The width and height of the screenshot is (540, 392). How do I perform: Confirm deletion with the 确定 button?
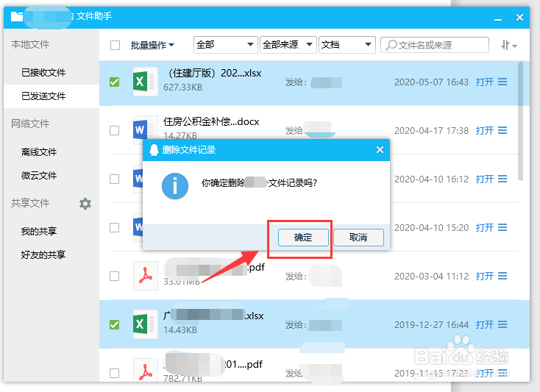303,238
